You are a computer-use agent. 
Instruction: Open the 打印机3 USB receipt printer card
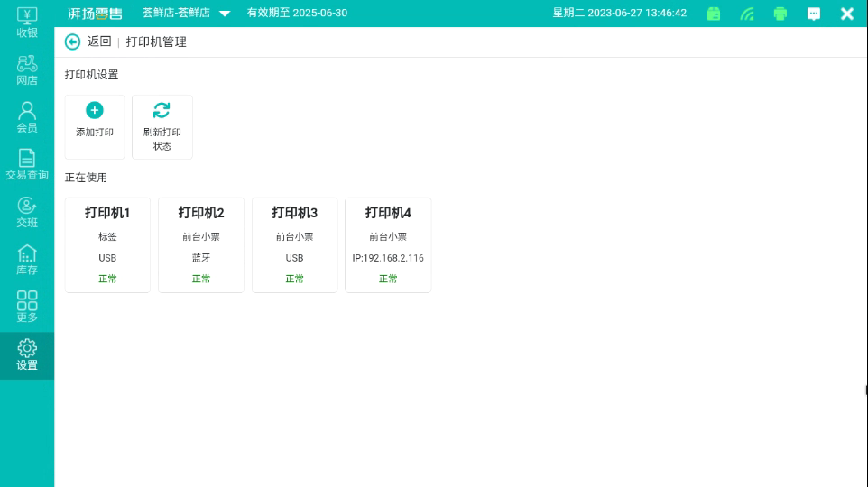tap(294, 245)
